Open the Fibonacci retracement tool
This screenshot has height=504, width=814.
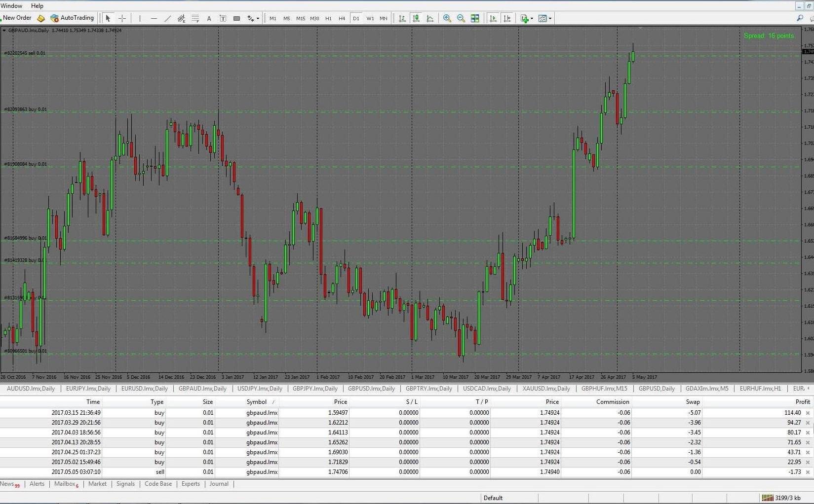(195, 18)
